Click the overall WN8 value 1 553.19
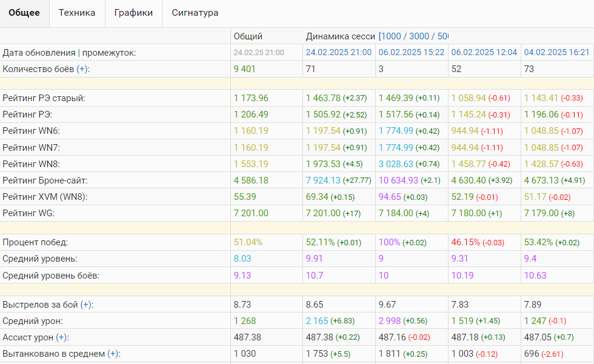 251,164
